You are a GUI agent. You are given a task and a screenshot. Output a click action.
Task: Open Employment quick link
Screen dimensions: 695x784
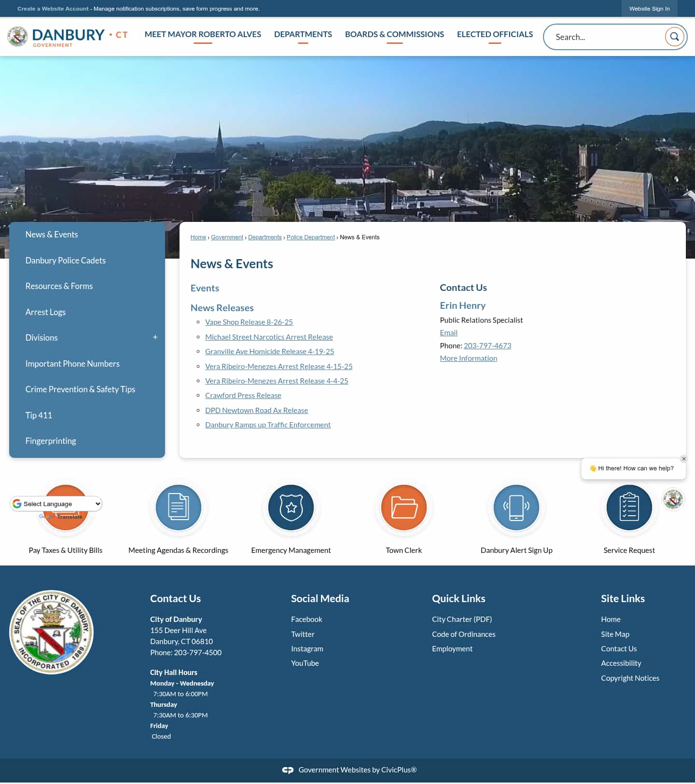tap(452, 649)
